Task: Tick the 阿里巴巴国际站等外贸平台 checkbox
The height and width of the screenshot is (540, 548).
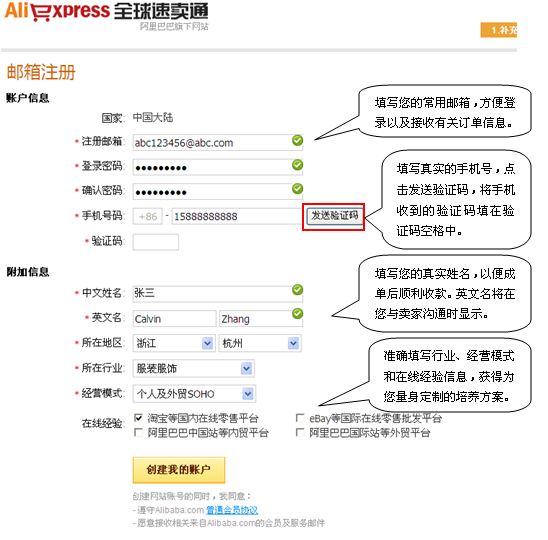Action: pos(300,433)
